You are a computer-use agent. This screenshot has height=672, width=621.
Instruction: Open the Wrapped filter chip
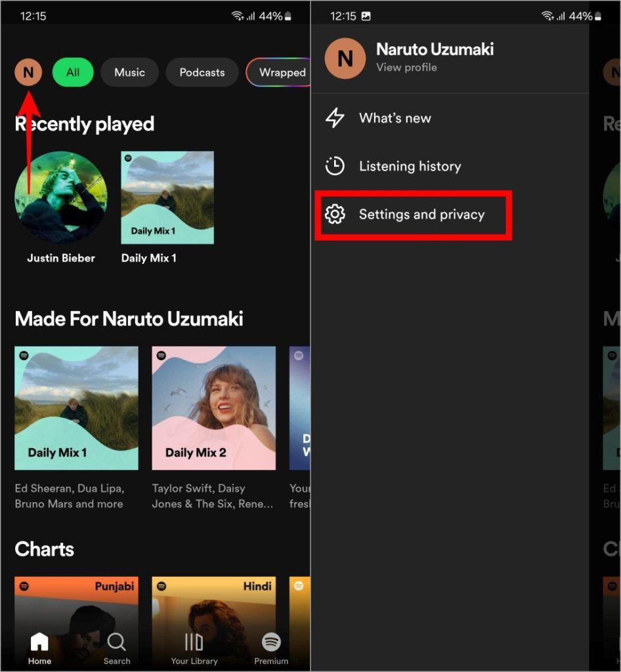[x=278, y=72]
